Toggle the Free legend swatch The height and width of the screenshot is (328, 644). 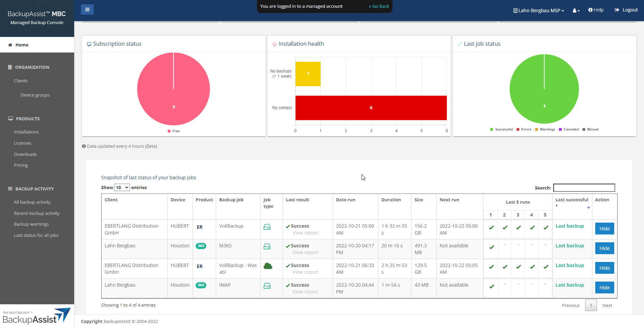point(169,131)
